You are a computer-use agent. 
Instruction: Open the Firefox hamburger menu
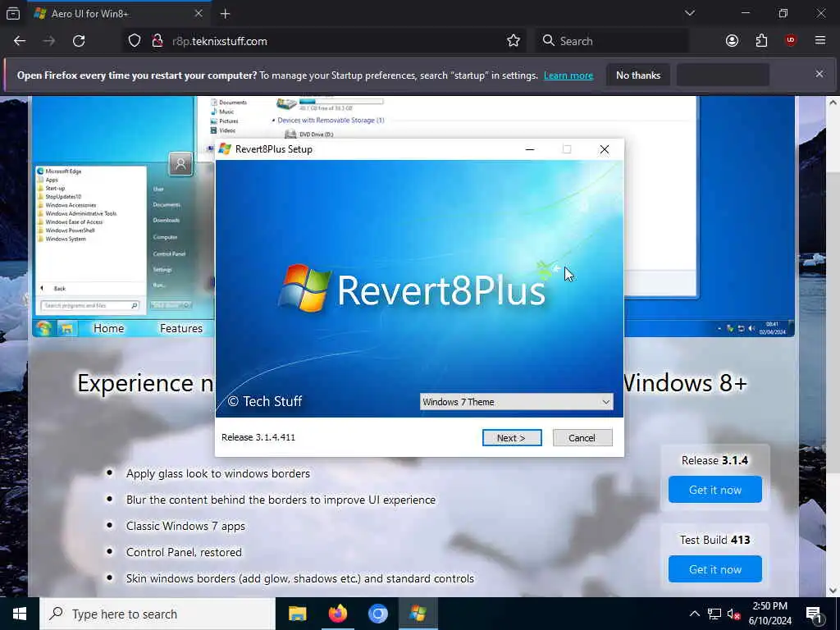point(820,41)
